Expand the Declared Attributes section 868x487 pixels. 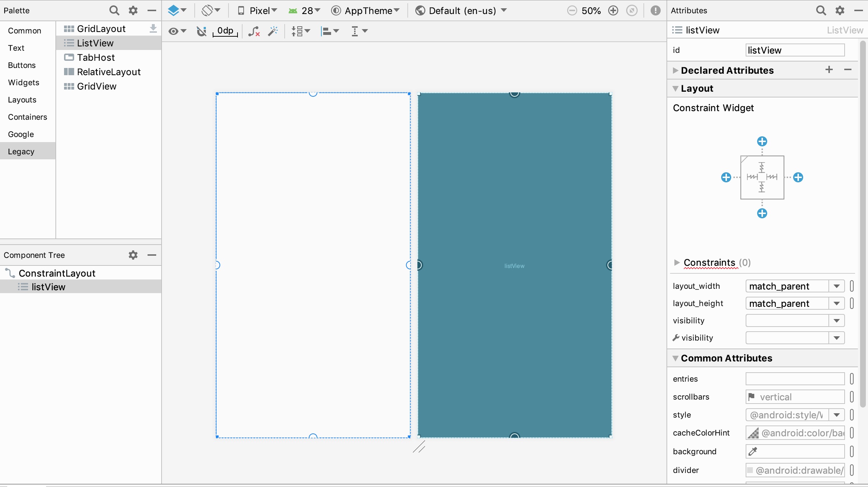tap(675, 70)
